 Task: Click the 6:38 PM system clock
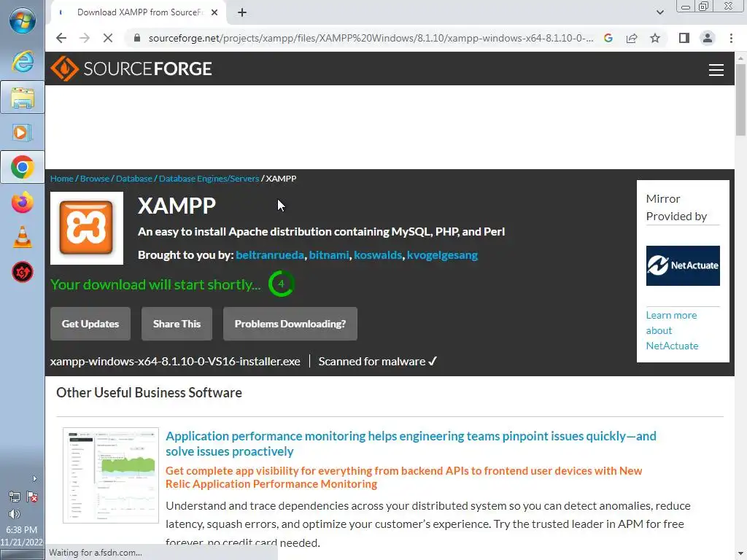pos(21,529)
